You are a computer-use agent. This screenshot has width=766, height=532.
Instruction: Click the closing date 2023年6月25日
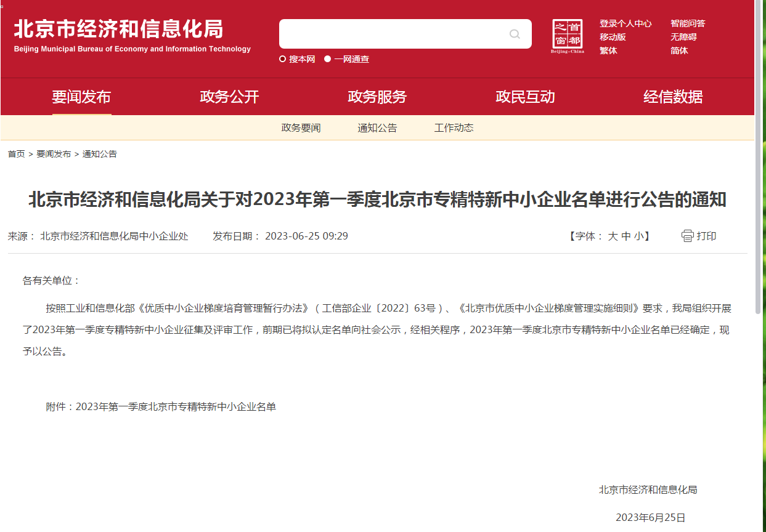click(651, 518)
